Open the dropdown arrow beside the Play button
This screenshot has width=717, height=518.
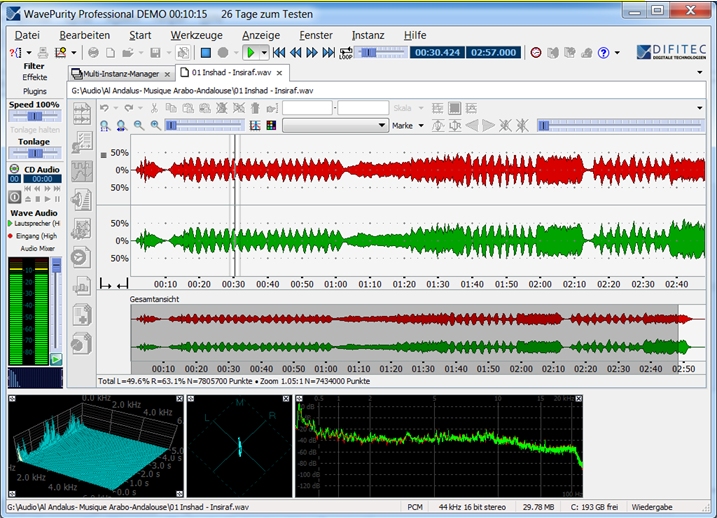point(265,52)
